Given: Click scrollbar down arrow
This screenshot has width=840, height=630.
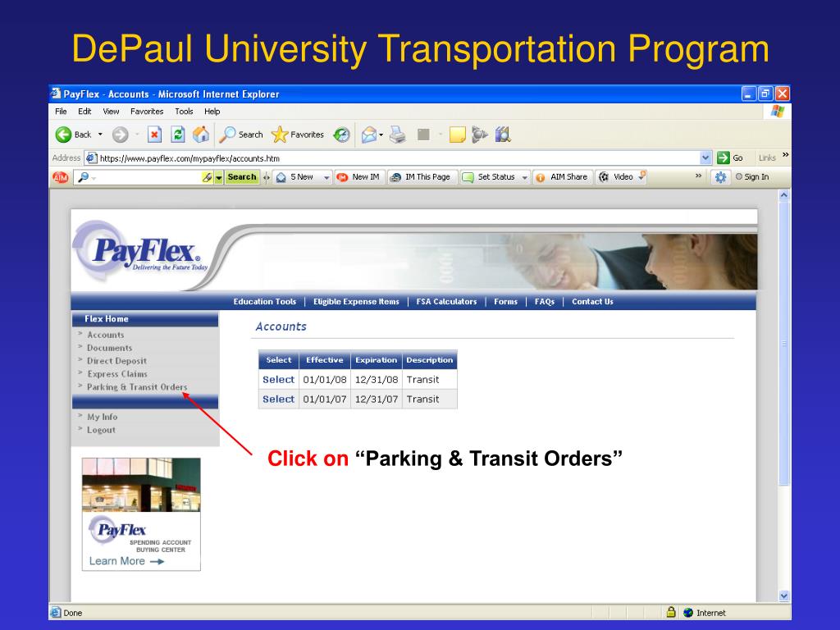Looking at the screenshot, I should 783,596.
